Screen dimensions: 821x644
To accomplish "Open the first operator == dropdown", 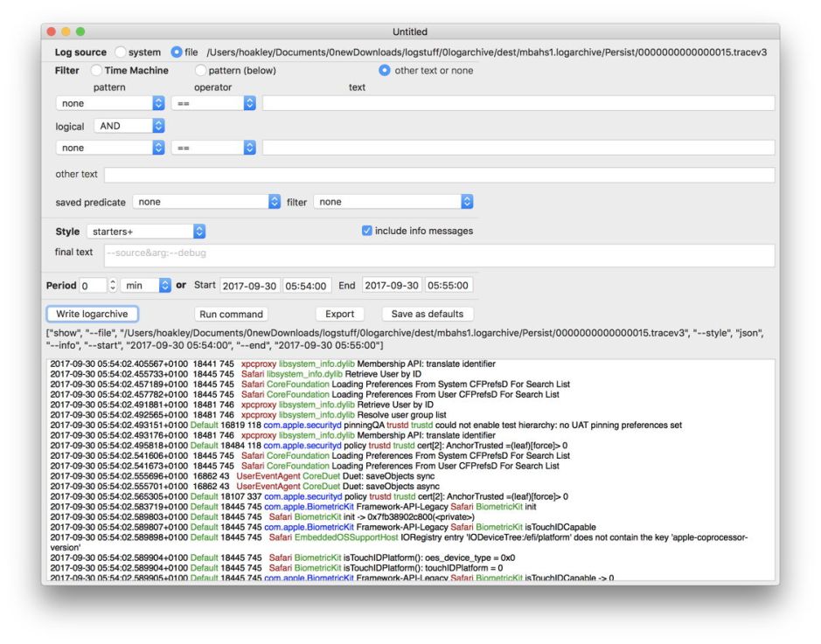I will coord(213,103).
